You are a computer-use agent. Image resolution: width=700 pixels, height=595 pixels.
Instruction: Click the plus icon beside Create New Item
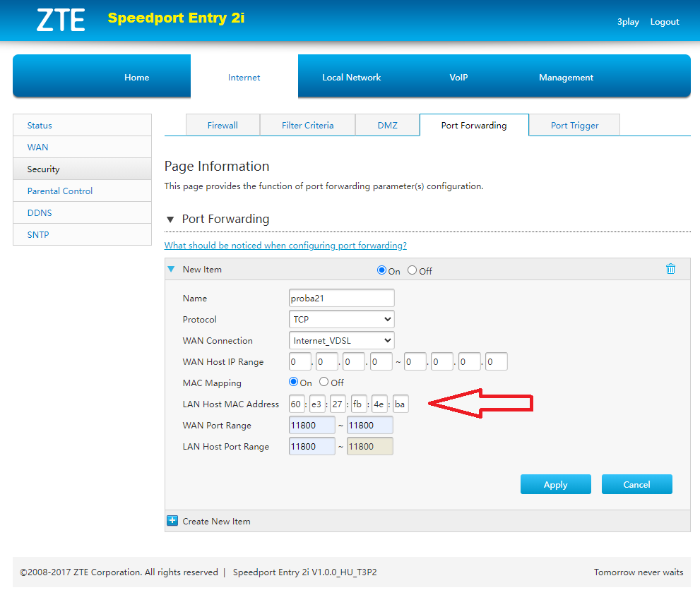click(172, 520)
